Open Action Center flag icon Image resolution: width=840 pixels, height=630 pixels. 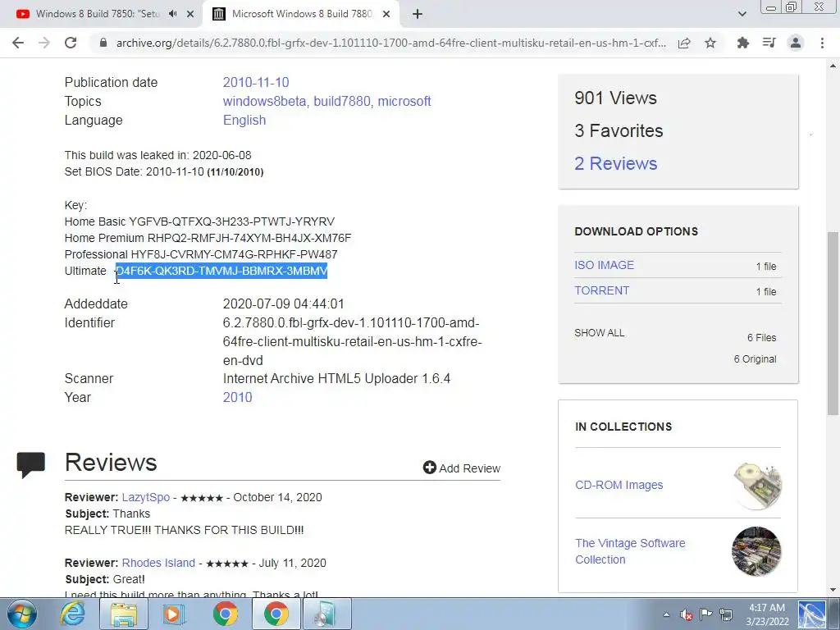coord(706,614)
